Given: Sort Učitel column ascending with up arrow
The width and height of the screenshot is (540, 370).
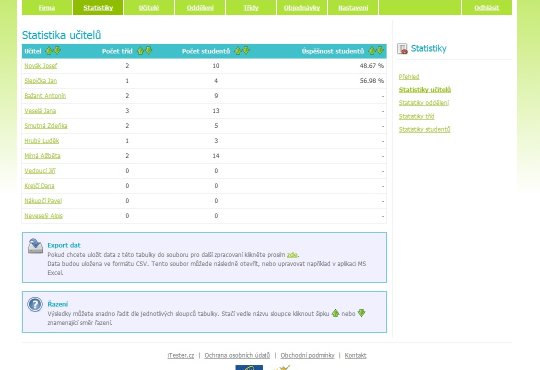Looking at the screenshot, I should point(49,51).
